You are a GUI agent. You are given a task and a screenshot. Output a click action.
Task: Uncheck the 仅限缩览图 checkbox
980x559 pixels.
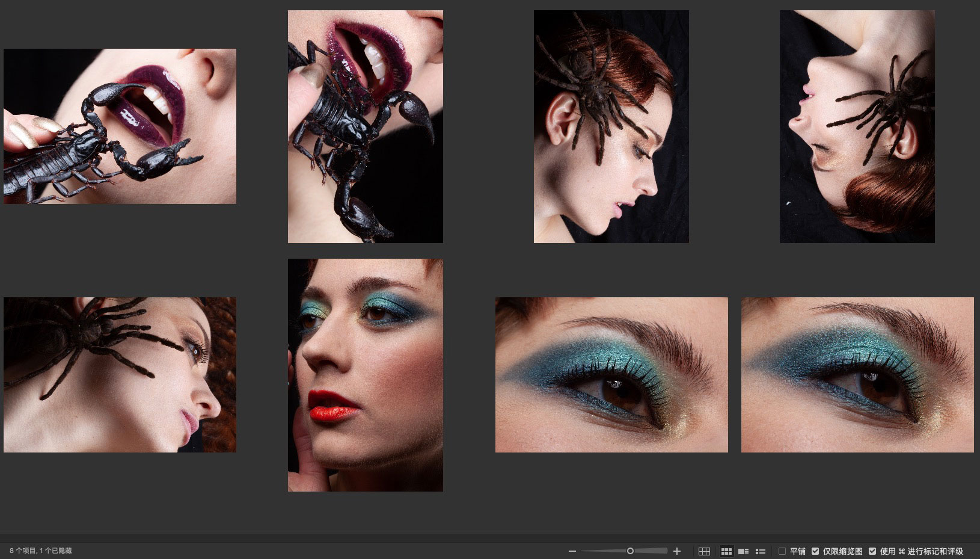815,551
